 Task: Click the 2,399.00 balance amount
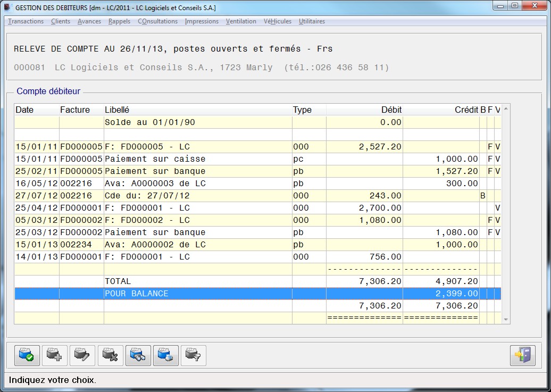pos(457,294)
